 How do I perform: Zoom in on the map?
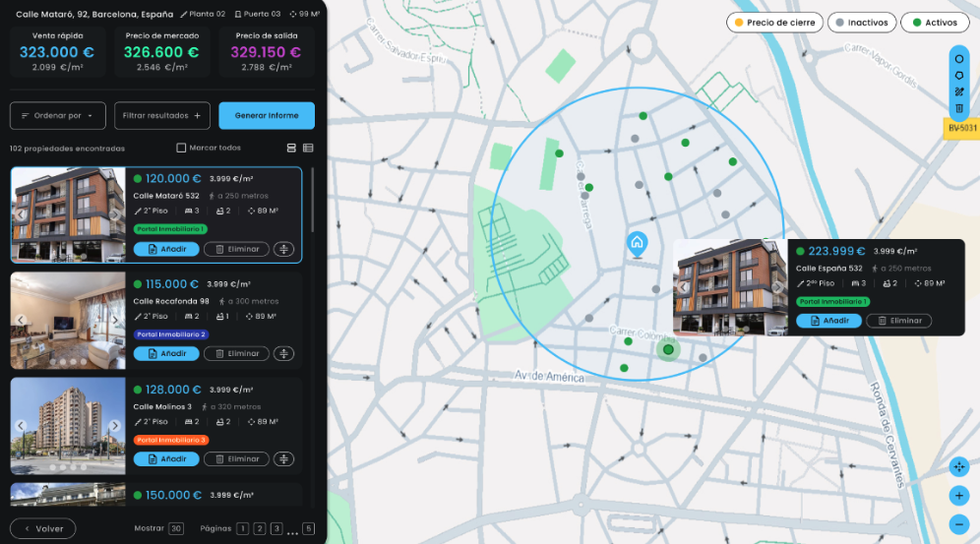click(x=959, y=496)
